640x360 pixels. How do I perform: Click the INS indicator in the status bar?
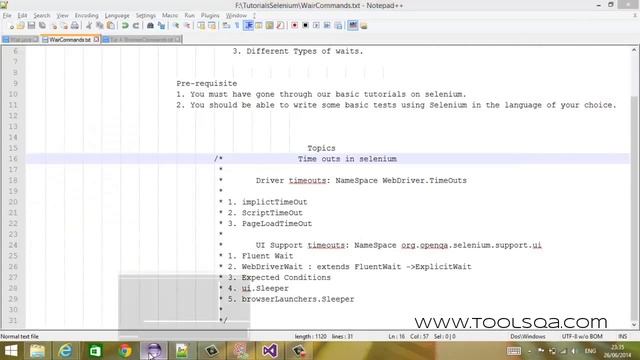[x=622, y=337]
